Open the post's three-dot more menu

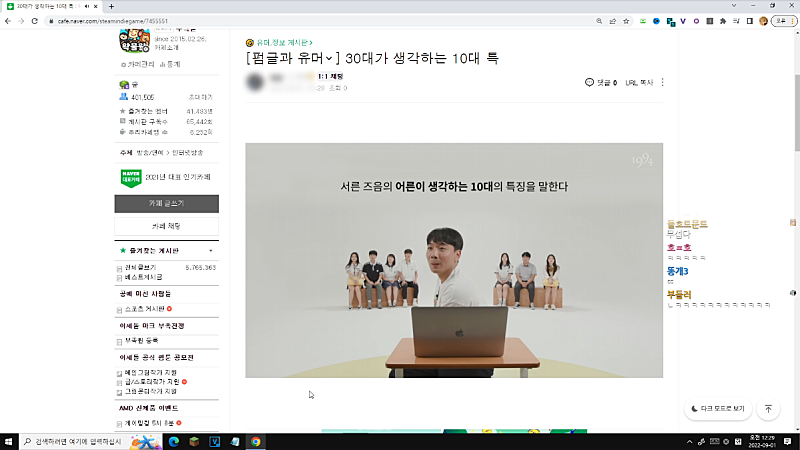point(662,82)
